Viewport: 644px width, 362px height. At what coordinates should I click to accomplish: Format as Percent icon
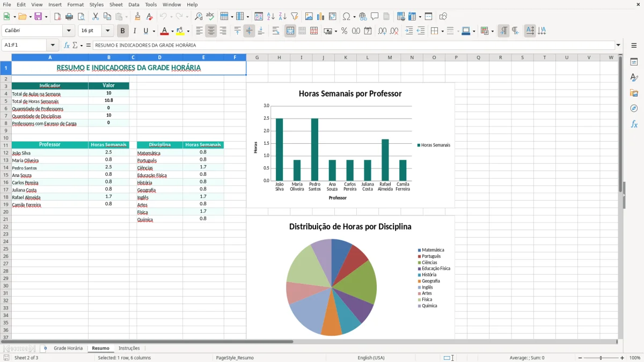click(x=344, y=31)
